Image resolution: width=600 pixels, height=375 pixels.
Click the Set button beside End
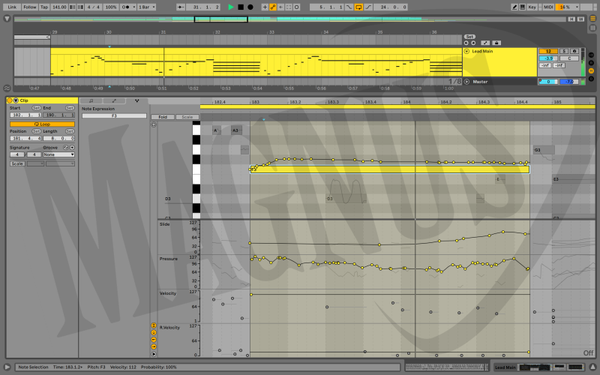click(70, 108)
